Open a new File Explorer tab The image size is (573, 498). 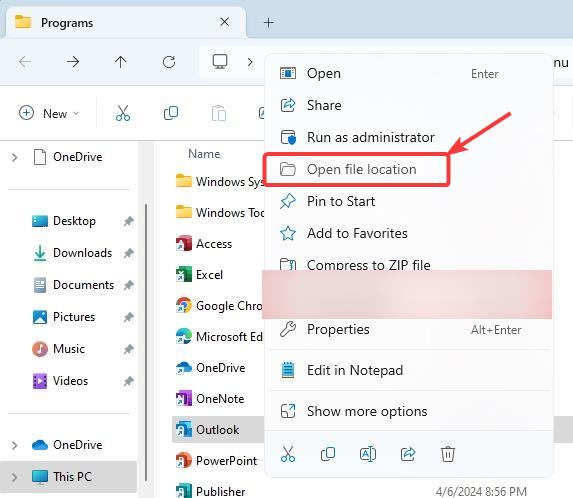pos(269,23)
